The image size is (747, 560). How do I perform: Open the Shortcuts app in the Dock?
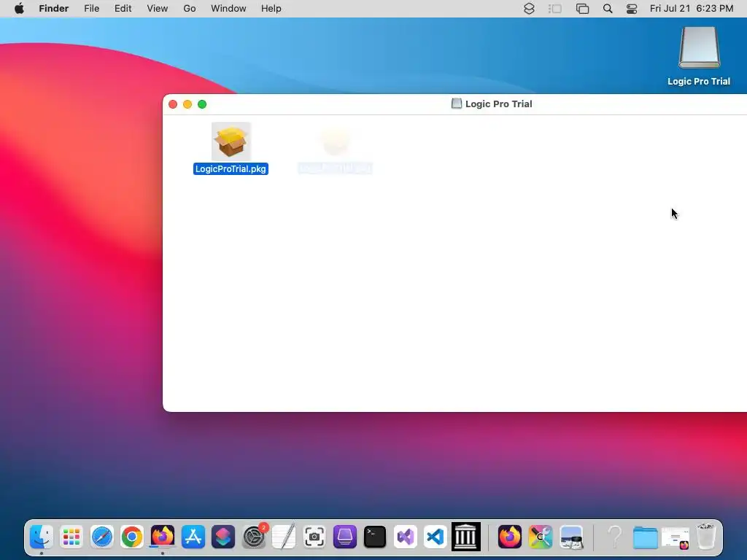coord(223,537)
